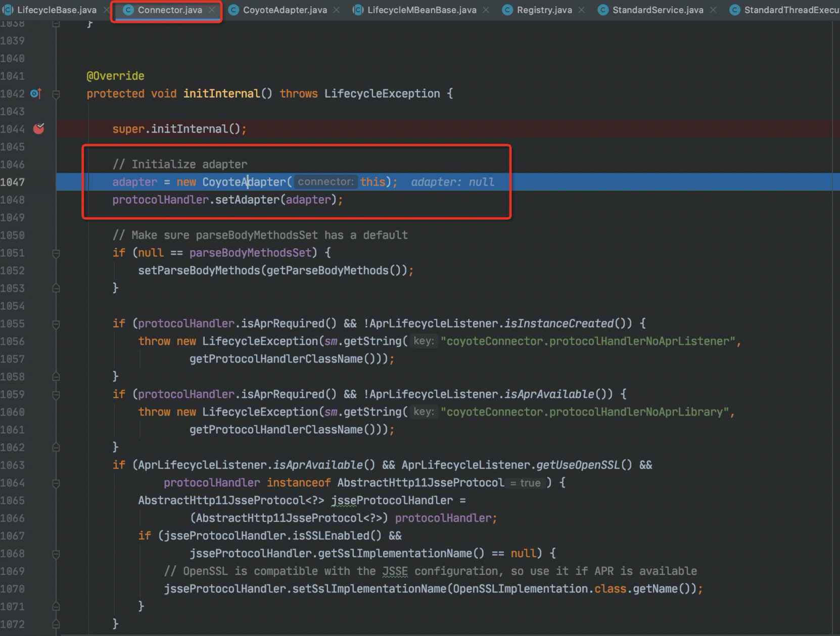Click the 'adapter: null' inline debug value
The width and height of the screenshot is (840, 636).
point(452,182)
